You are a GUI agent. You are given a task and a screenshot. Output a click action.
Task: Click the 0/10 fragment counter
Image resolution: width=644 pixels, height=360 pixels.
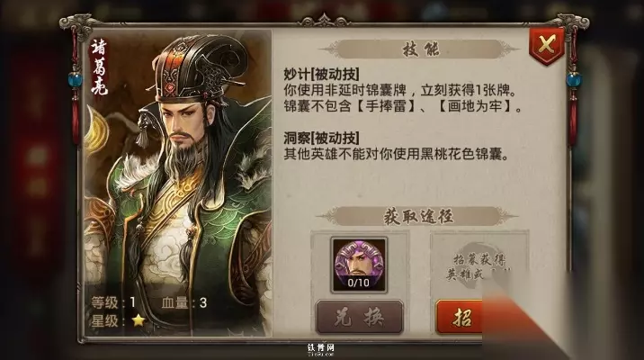359,283
